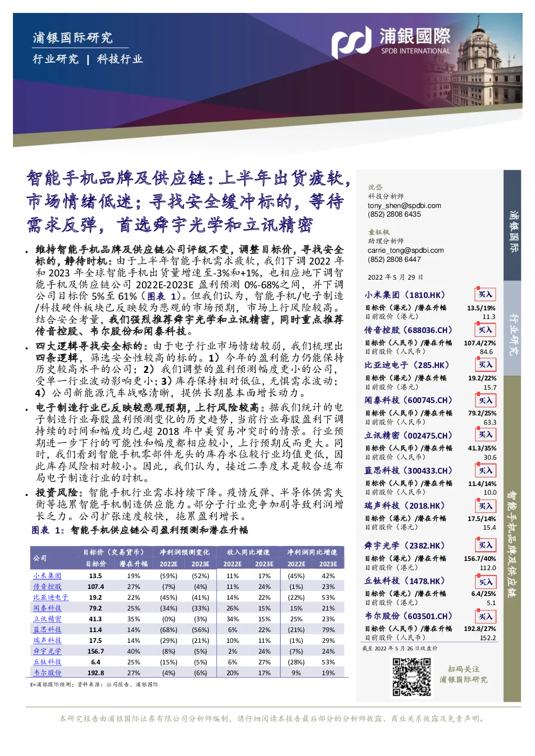Screen dimensions: 535x756
Task: Open the 瑞声科技 link in the table
Action: pyautogui.click(x=47, y=641)
